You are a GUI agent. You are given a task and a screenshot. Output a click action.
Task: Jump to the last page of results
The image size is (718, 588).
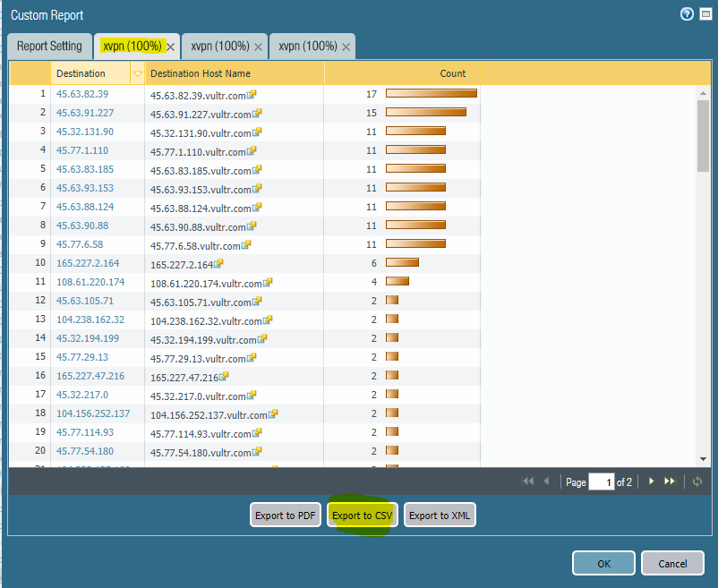[x=669, y=481]
